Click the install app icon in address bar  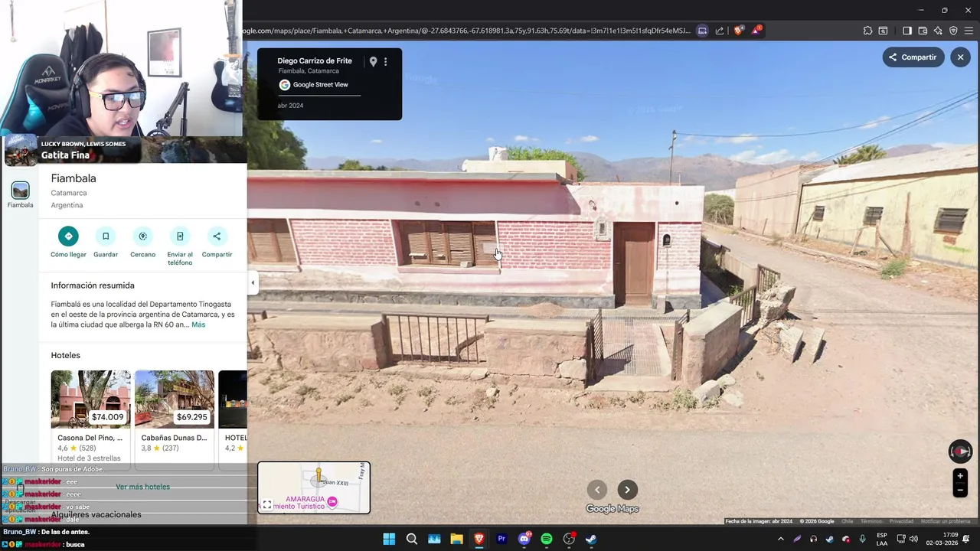(702, 31)
